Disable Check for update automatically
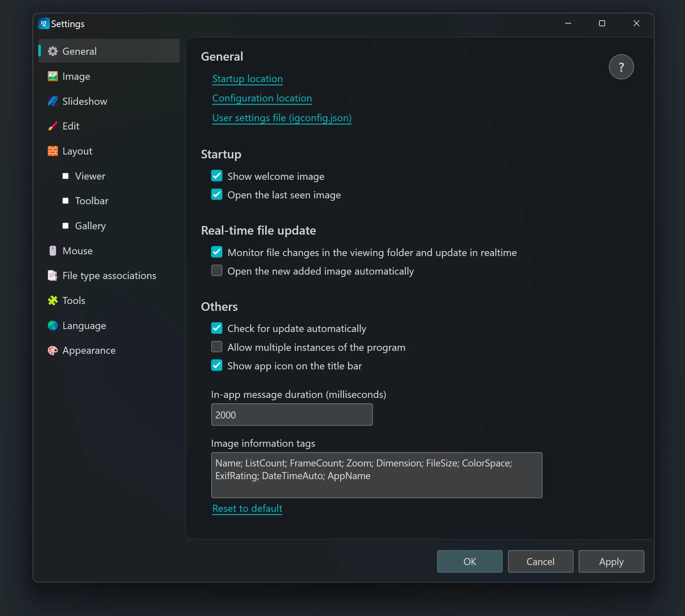 tap(216, 328)
